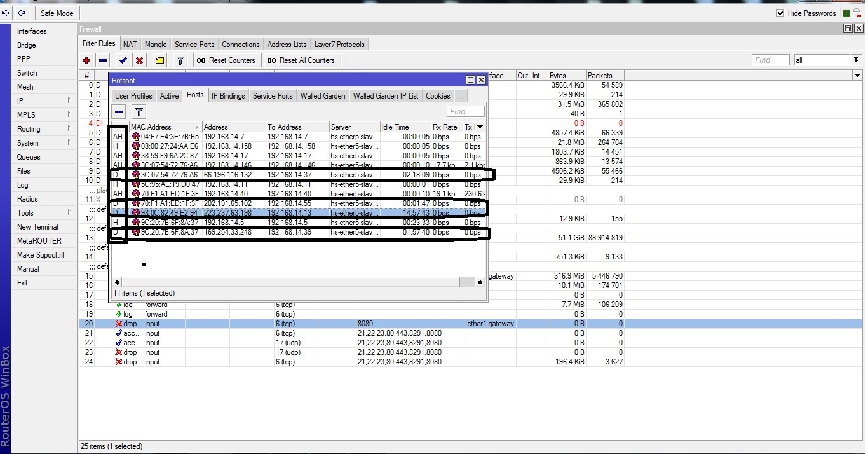
Task: Sort Hotspot hosts by MAC Address column
Action: pos(166,127)
